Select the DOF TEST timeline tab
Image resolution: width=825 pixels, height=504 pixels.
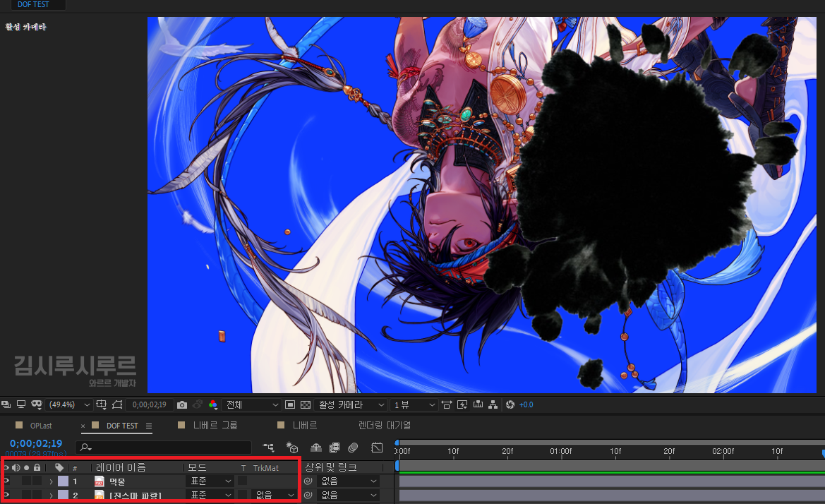(x=122, y=426)
